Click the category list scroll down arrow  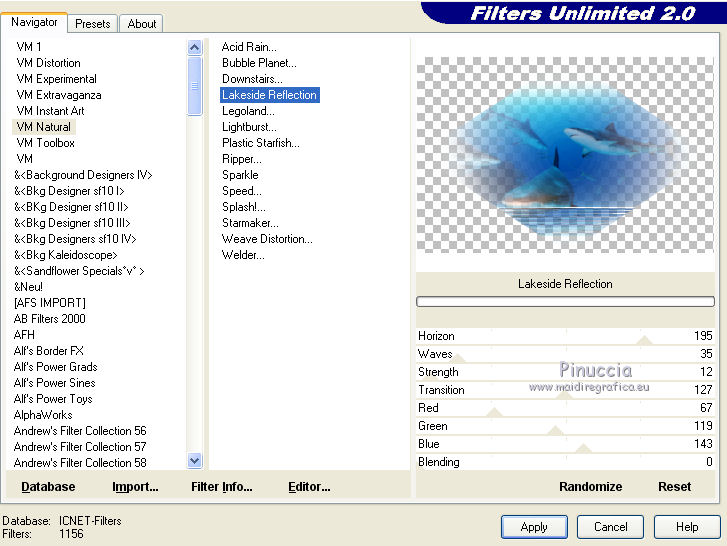[x=195, y=461]
